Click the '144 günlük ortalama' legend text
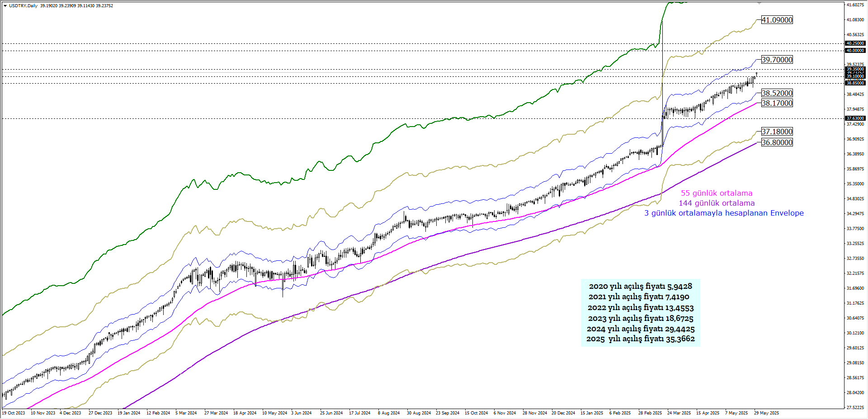Viewport: 868px width, 419px height. tap(717, 203)
